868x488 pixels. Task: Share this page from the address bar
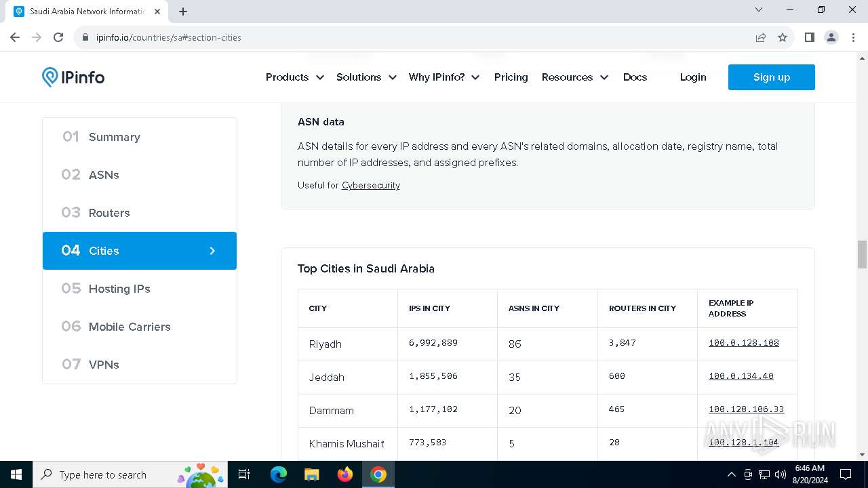[761, 37]
